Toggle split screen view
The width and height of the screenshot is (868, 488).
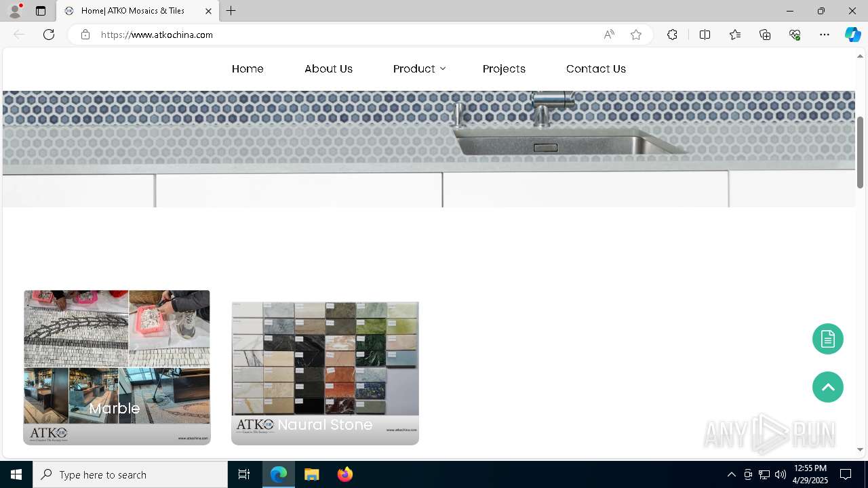(x=705, y=35)
